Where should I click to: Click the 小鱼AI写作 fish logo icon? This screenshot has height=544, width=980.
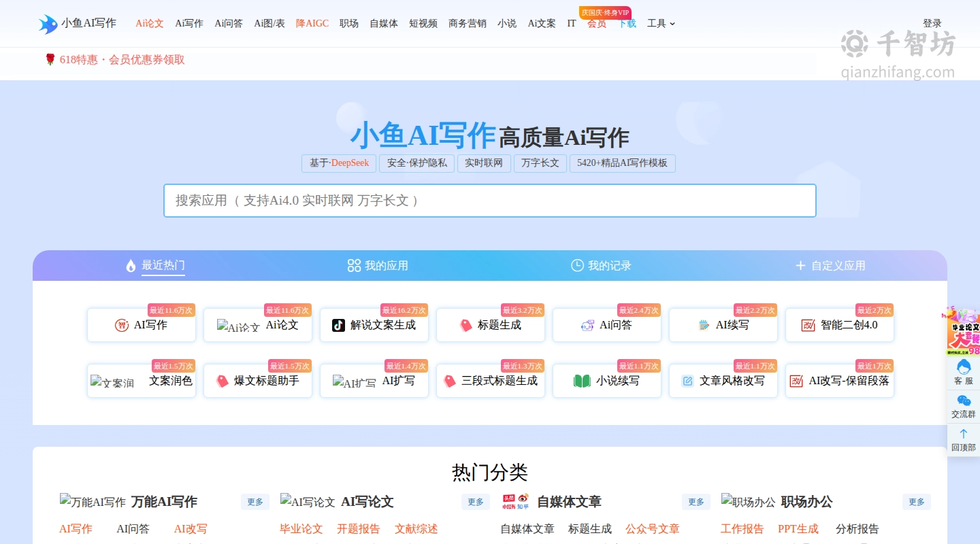pyautogui.click(x=48, y=24)
